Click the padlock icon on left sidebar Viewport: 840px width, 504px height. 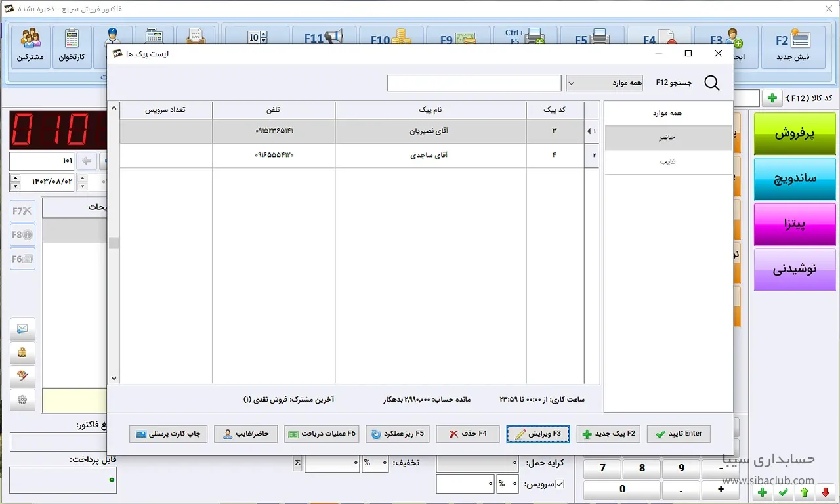click(x=22, y=352)
